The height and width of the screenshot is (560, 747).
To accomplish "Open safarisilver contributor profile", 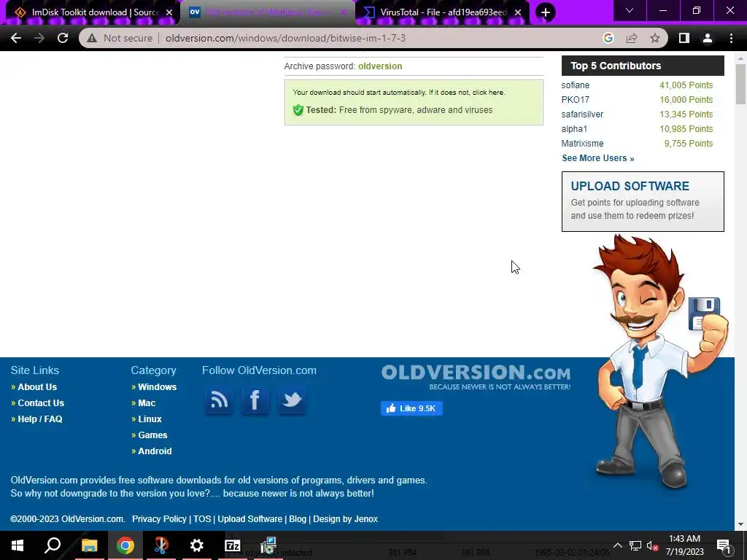I will pos(582,114).
